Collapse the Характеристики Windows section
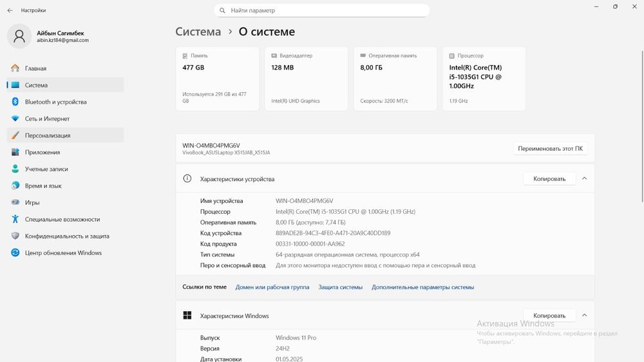 584,316
